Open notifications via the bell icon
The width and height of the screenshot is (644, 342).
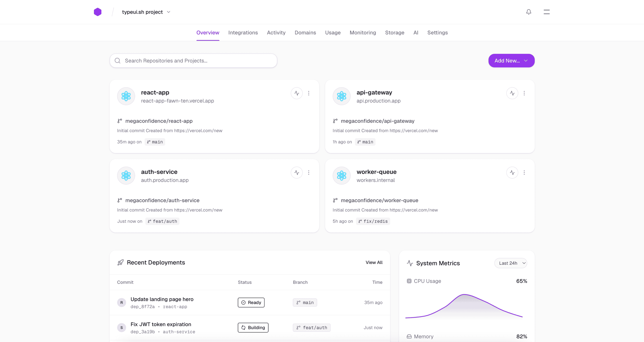coord(528,12)
